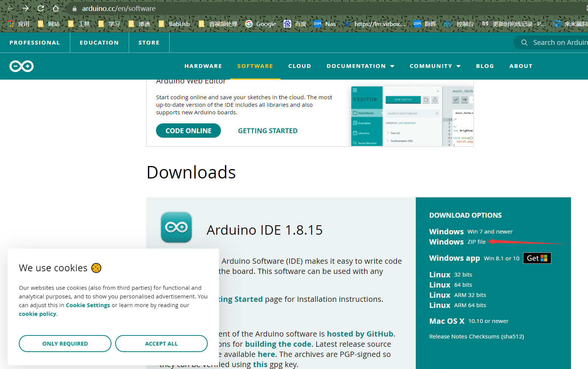Open the 音视频处理 bookmark folder

click(x=218, y=24)
